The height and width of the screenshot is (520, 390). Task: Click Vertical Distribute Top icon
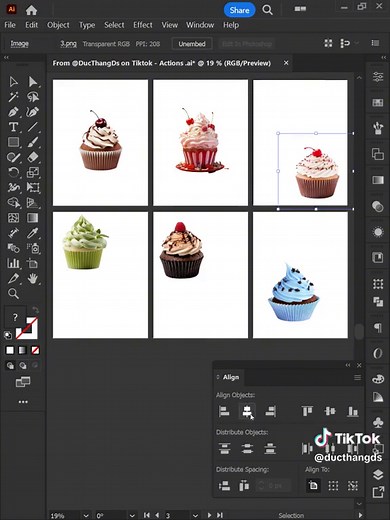[x=224, y=449]
